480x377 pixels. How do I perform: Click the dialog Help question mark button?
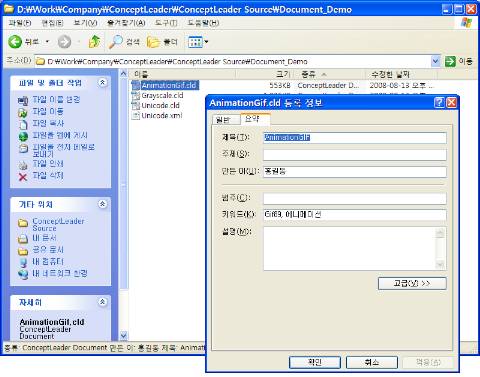[x=439, y=102]
